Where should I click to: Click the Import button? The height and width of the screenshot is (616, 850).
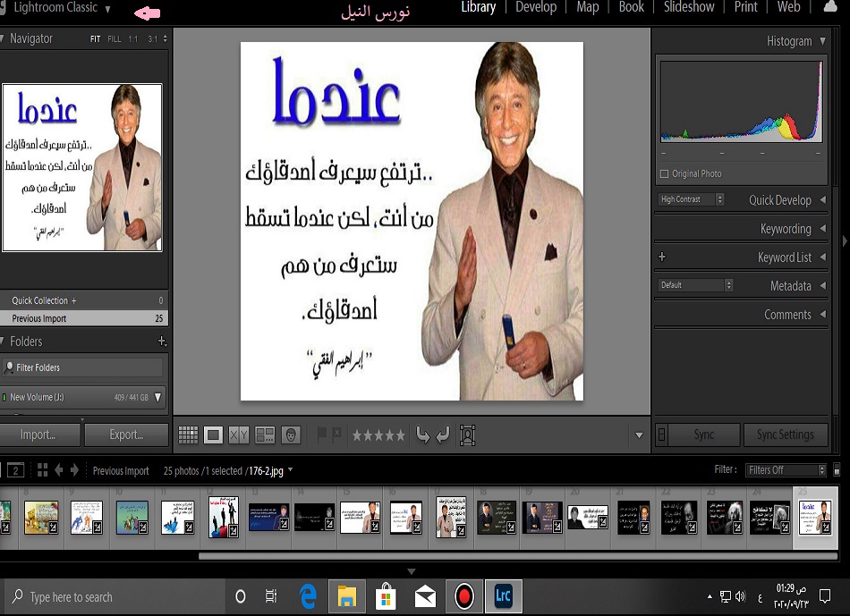[38, 435]
